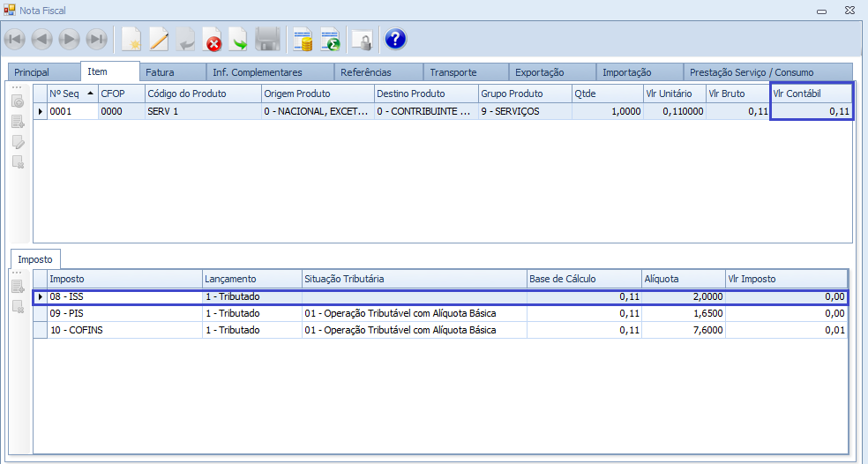This screenshot has height=464, width=868.
Task: Select the 10 - COFINS tax row
Action: coord(123,330)
